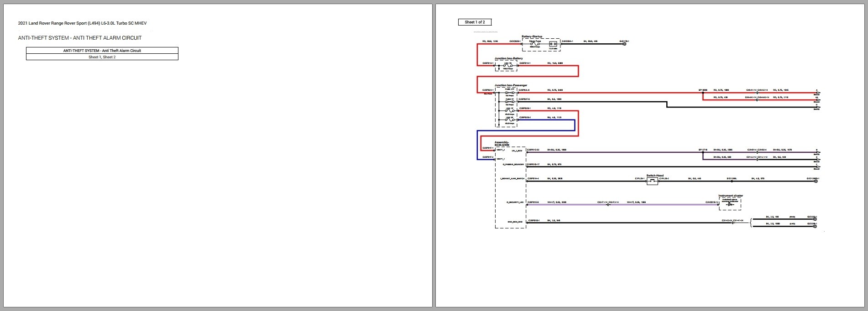Click the 'I_BONNET_AJAR_SWITCH' pin label

512,179
